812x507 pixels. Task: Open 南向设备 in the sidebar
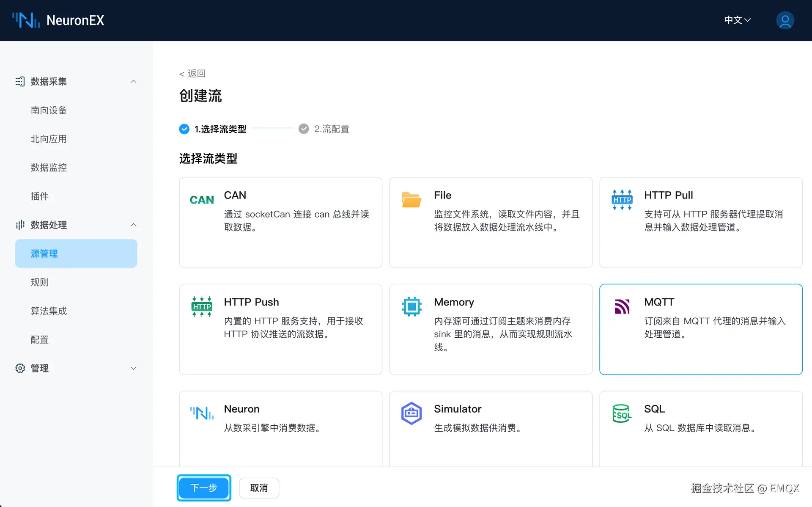pyautogui.click(x=49, y=110)
